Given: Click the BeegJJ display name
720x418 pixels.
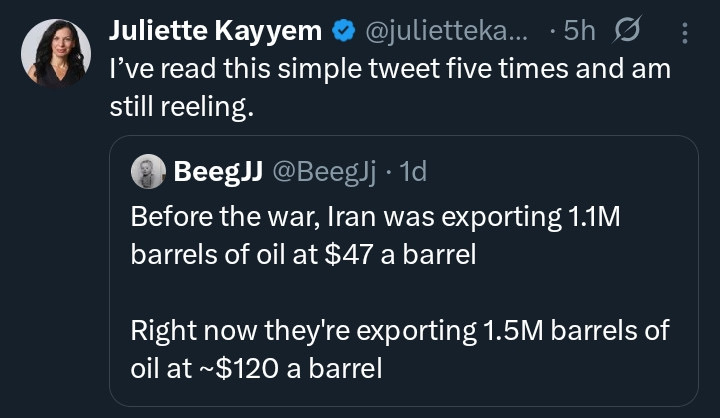Looking at the screenshot, I should tap(218, 172).
